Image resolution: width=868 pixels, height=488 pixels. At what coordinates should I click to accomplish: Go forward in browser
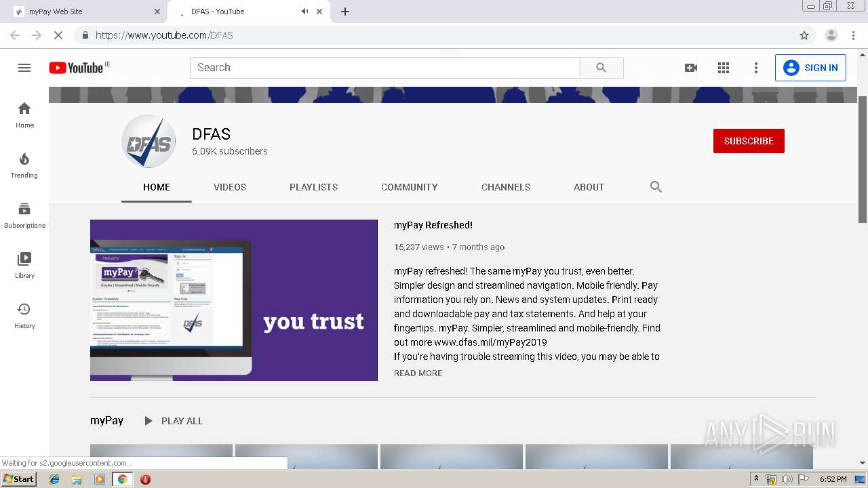pos(37,35)
